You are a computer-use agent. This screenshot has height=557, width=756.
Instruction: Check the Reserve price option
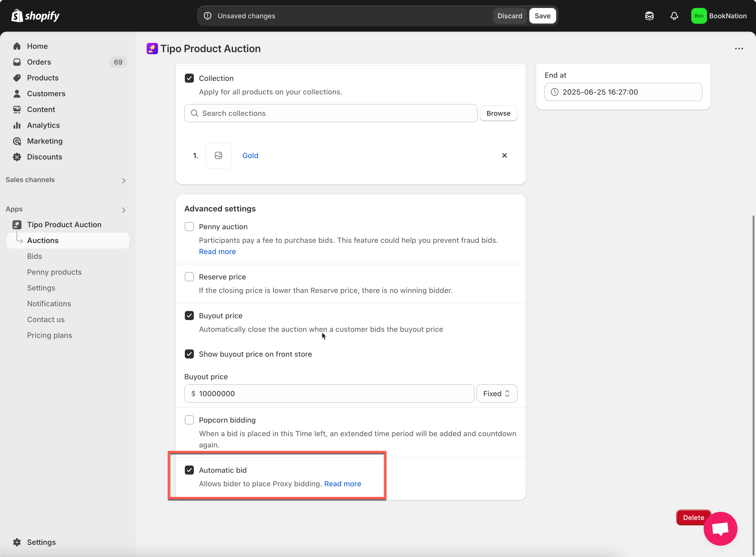pyautogui.click(x=189, y=277)
